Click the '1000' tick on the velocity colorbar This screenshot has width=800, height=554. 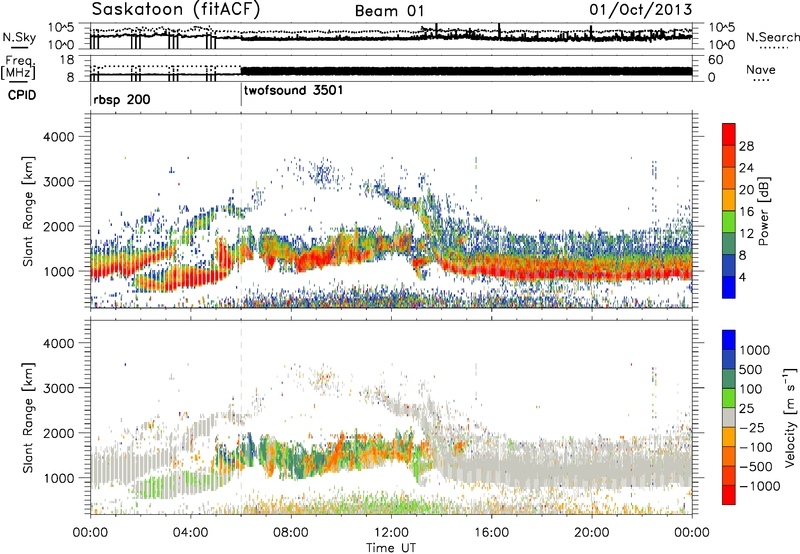pos(755,350)
